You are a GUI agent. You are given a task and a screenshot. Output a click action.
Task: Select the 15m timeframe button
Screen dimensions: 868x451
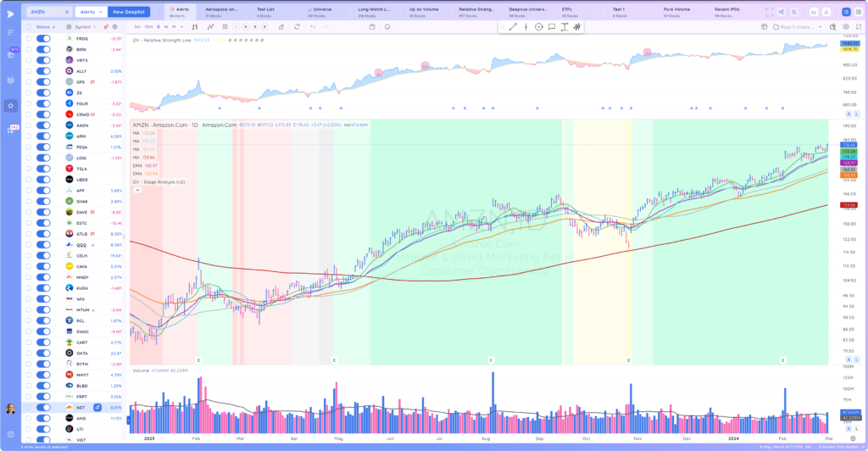148,26
